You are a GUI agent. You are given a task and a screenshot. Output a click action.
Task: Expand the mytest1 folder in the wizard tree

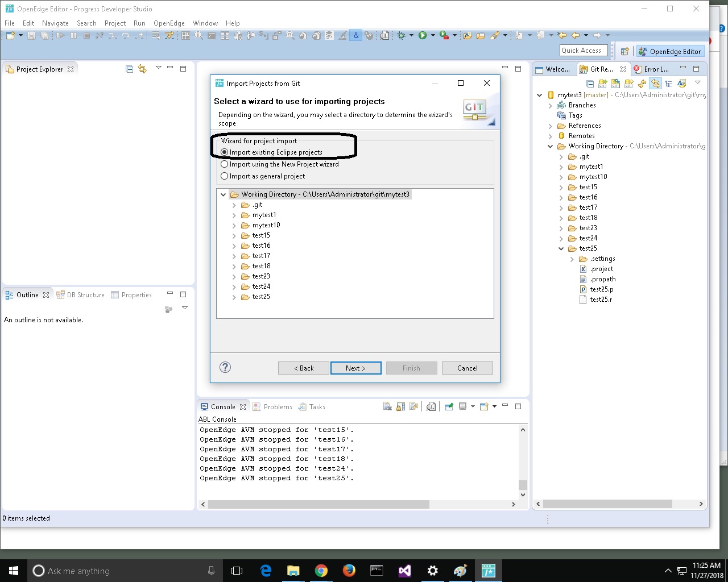click(234, 215)
